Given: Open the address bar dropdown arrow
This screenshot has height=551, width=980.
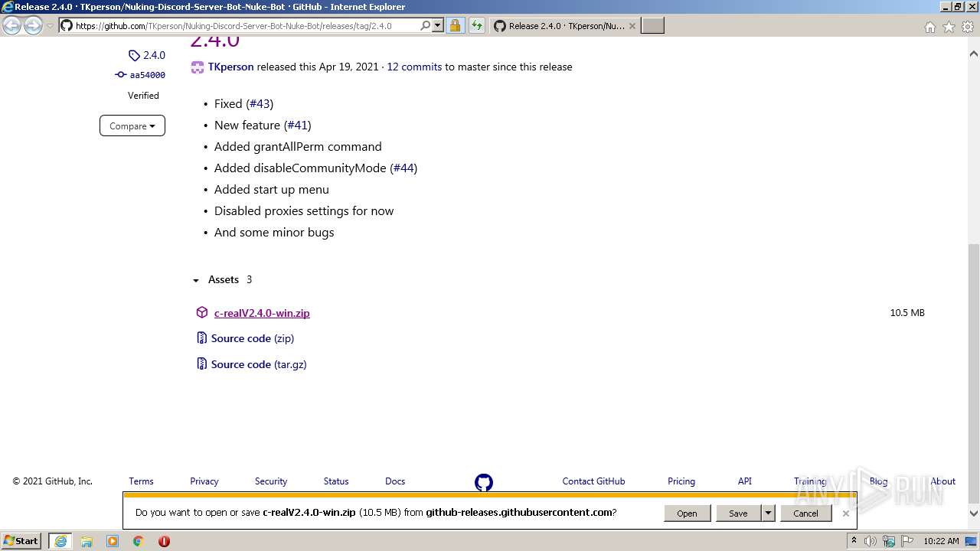Looking at the screenshot, I should click(x=438, y=25).
